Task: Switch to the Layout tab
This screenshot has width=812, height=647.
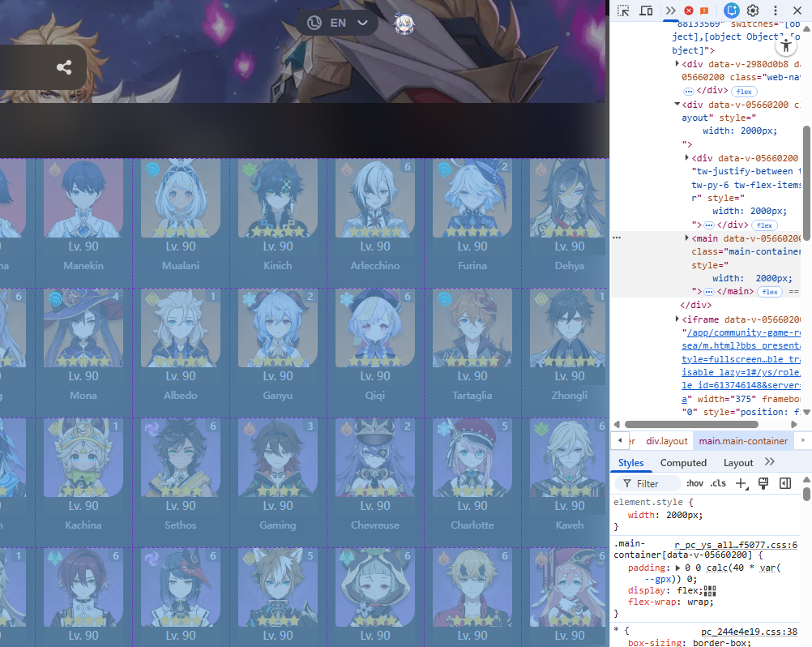Action: click(738, 463)
